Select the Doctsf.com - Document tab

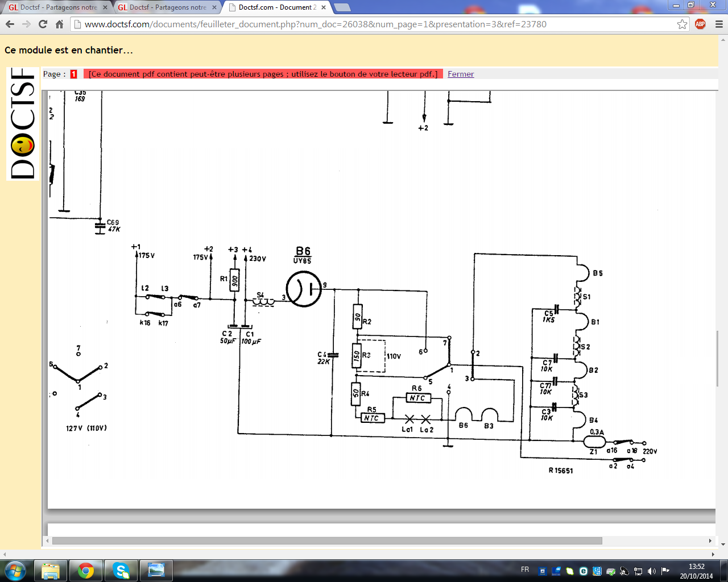(x=276, y=7)
